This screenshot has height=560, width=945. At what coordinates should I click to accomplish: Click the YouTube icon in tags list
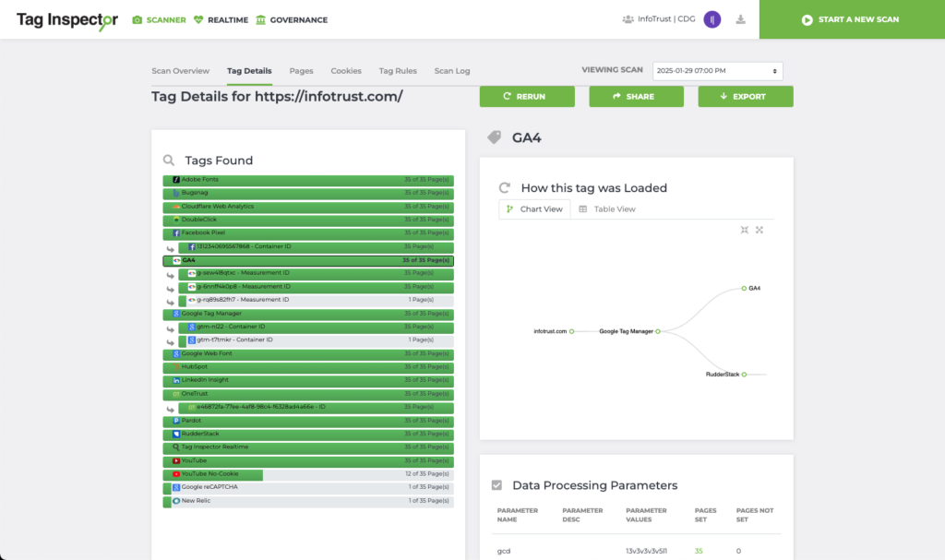click(x=176, y=460)
